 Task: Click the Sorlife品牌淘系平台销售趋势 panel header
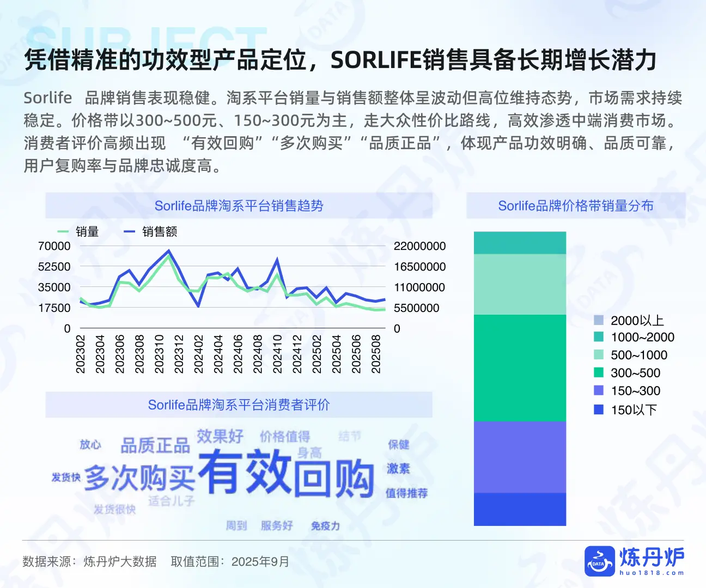pyautogui.click(x=241, y=205)
